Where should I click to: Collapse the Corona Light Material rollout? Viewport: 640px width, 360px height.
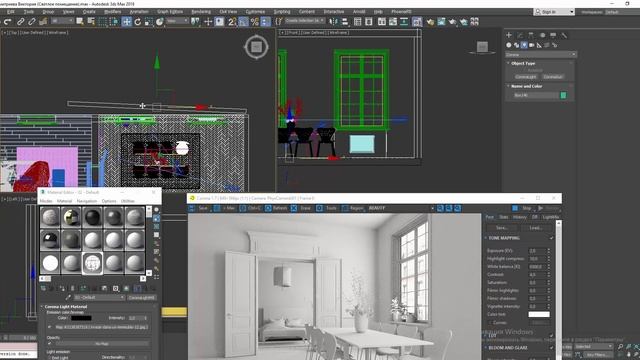coord(65,307)
